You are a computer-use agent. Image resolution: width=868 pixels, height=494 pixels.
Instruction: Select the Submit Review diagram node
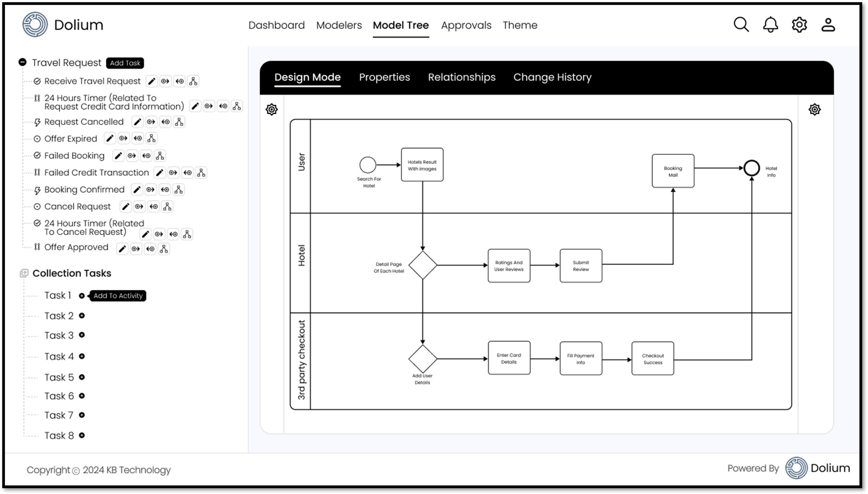click(580, 266)
